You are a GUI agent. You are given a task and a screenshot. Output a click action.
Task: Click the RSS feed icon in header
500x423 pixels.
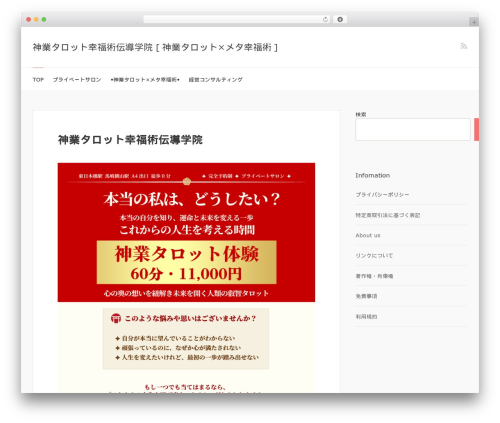coord(464,46)
